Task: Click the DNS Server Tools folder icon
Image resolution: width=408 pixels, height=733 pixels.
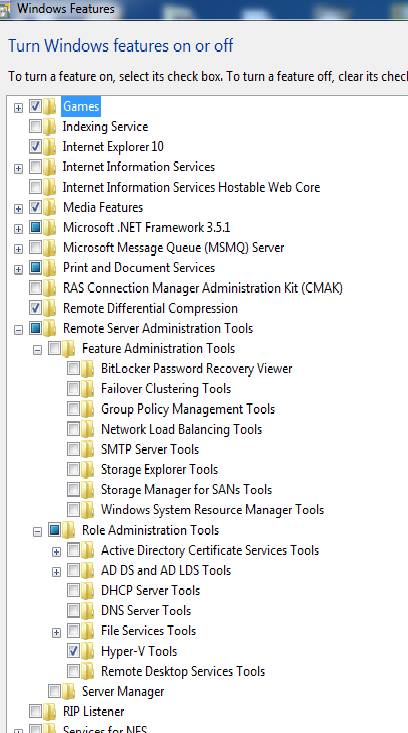Action: [x=87, y=611]
